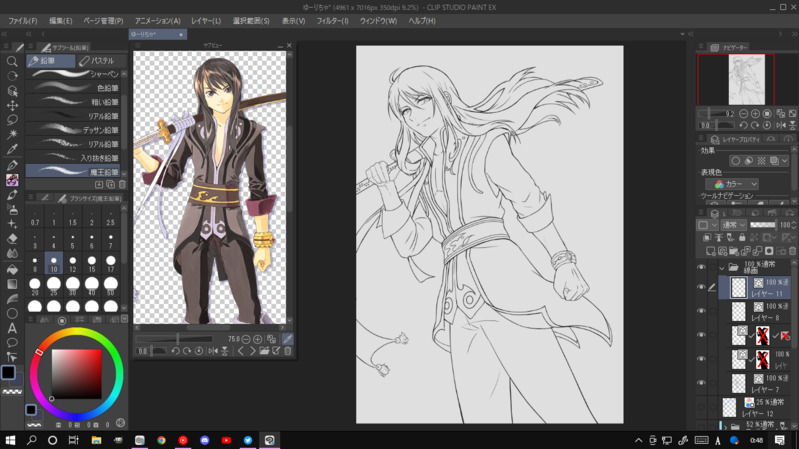Pick the eyedropper tool in toolbox
799x449 pixels.
click(x=12, y=150)
